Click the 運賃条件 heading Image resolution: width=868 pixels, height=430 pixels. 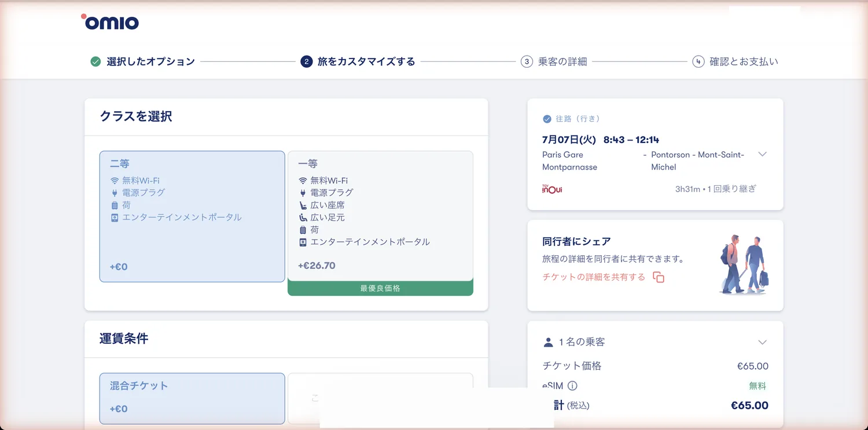coord(124,339)
